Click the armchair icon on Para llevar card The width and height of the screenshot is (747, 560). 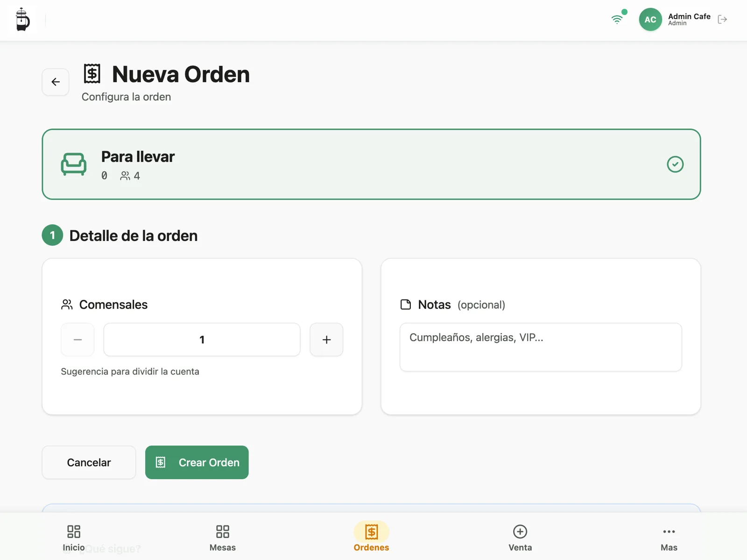[74, 164]
